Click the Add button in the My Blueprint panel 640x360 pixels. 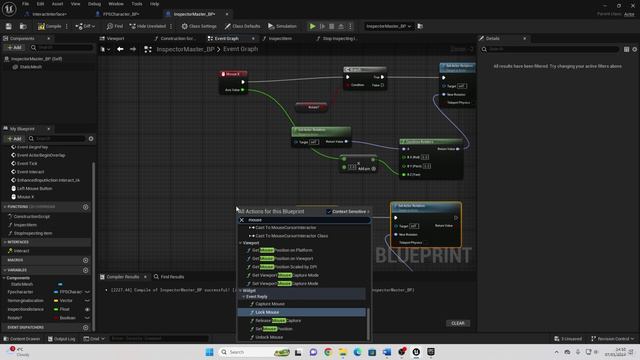(x=14, y=139)
